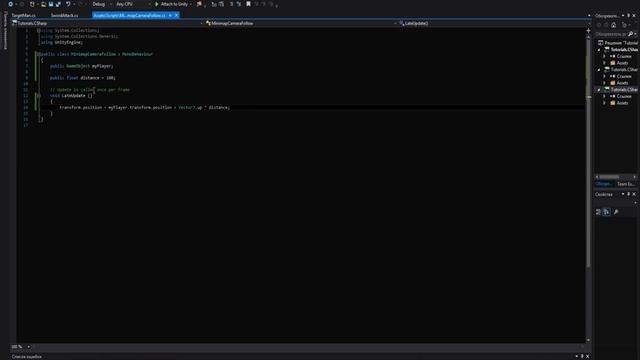
Task: Click the Properties panel Alphabetical sort icon
Action: [x=607, y=212]
